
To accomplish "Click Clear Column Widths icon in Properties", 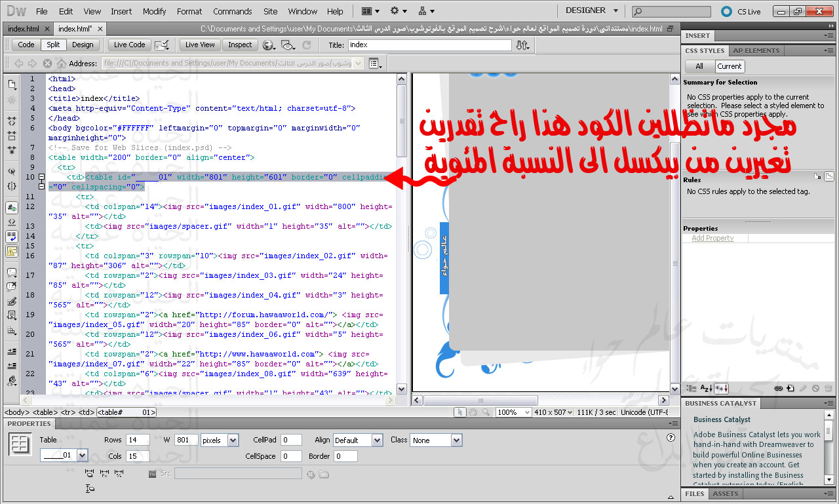I will [90, 473].
